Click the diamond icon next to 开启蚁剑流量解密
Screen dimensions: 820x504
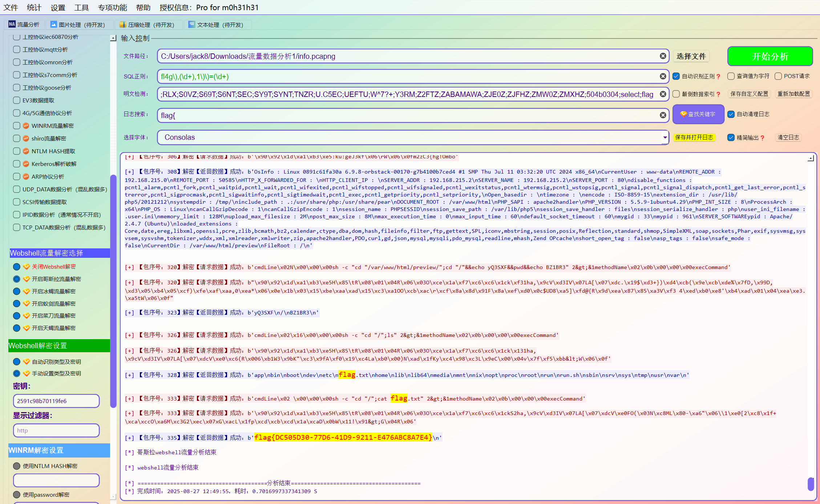click(26, 304)
